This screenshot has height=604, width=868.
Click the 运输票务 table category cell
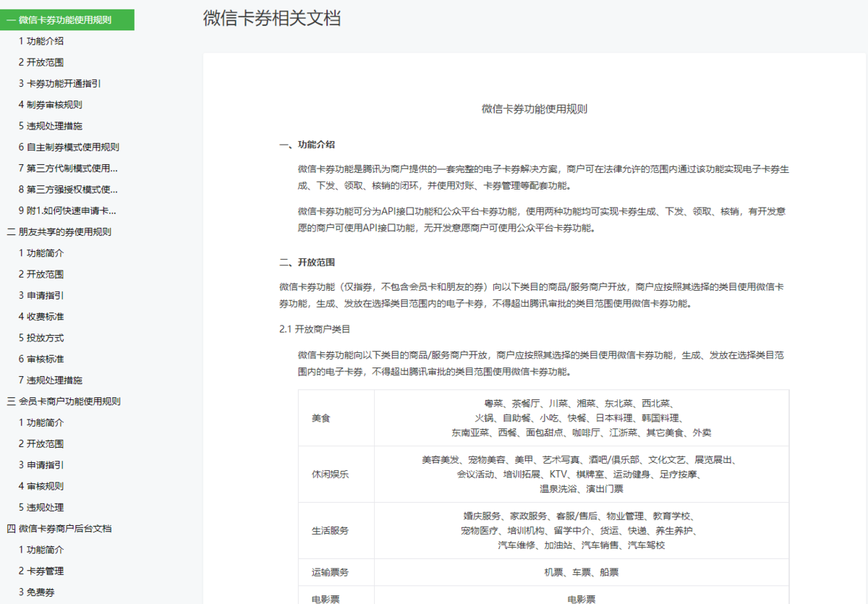tap(336, 572)
